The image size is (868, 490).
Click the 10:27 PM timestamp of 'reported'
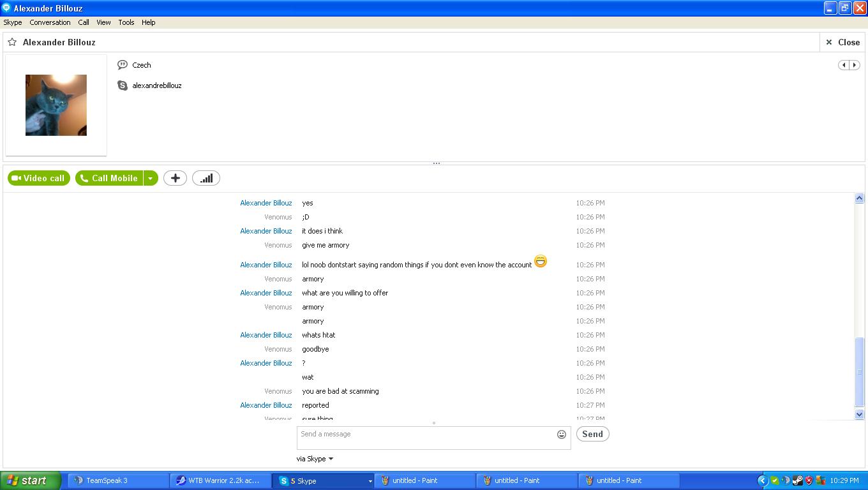pyautogui.click(x=590, y=405)
